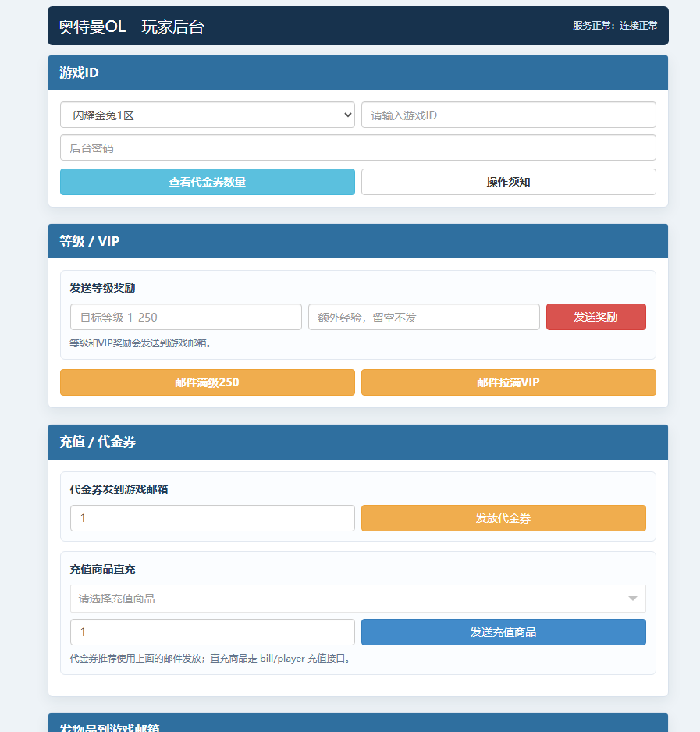The width and height of the screenshot is (700, 732).
Task: Click the 等级 / VIP section header
Action: pos(358,241)
